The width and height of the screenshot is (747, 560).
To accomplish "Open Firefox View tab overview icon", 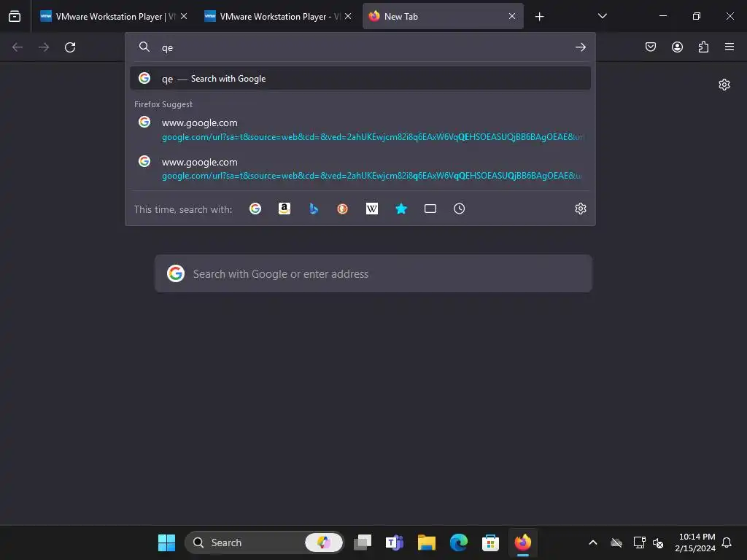I will pyautogui.click(x=15, y=16).
